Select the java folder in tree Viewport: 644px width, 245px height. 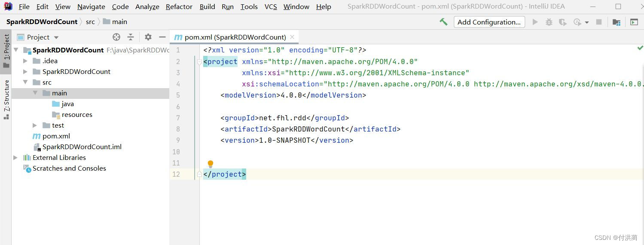coord(68,104)
